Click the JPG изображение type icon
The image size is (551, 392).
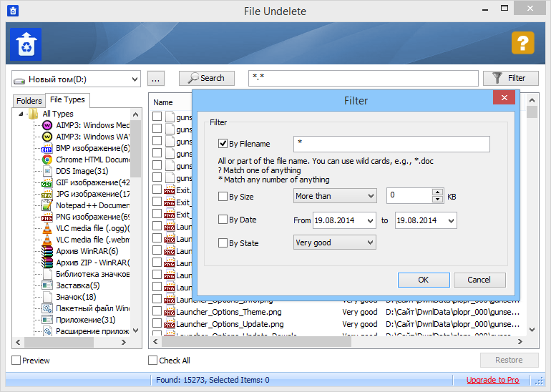[x=47, y=195]
